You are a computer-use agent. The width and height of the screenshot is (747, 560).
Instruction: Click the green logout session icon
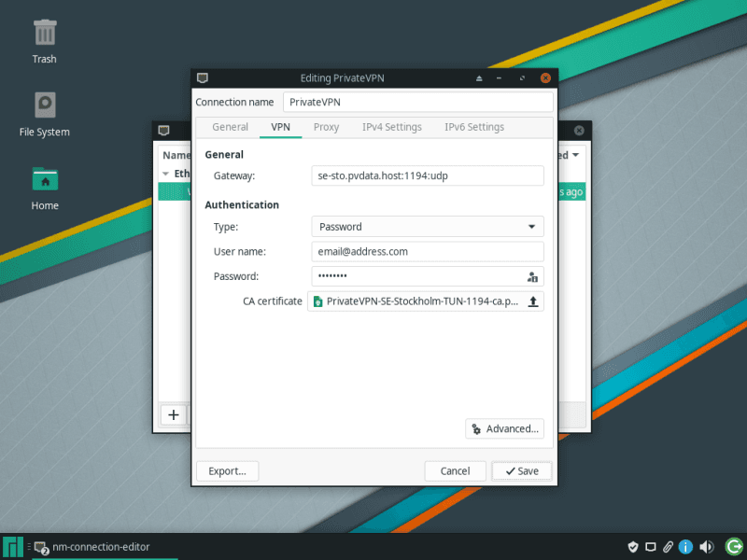click(731, 547)
